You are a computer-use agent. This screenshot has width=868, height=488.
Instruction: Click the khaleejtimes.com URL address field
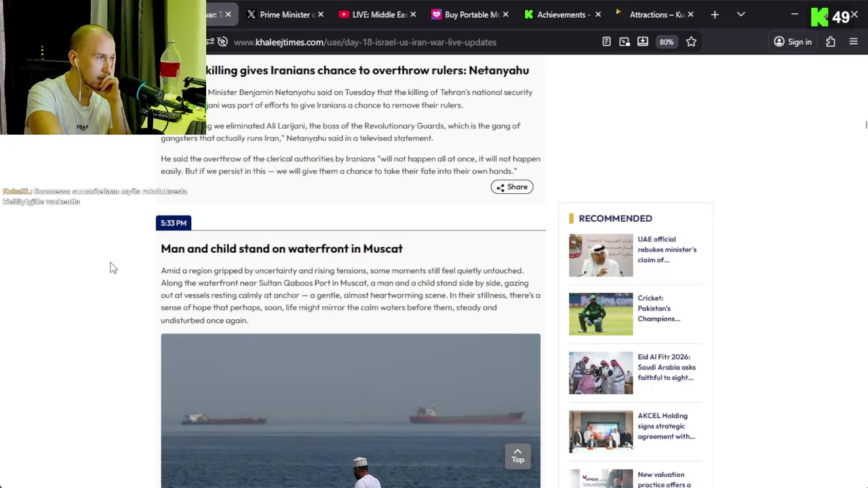tap(365, 42)
